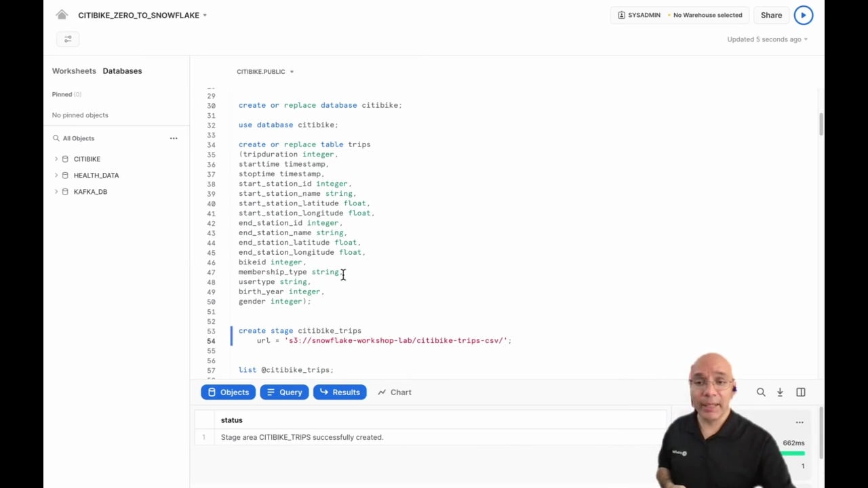Open the Updated 5 seconds ago history dropdown
The width and height of the screenshot is (868, 488).
pyautogui.click(x=767, y=39)
